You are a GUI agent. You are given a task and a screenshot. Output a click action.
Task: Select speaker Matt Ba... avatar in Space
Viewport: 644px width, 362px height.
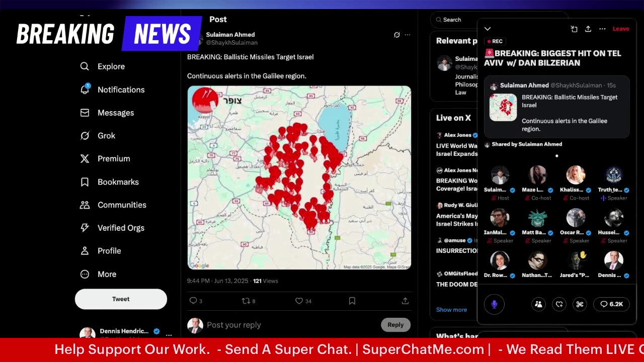coord(538,218)
